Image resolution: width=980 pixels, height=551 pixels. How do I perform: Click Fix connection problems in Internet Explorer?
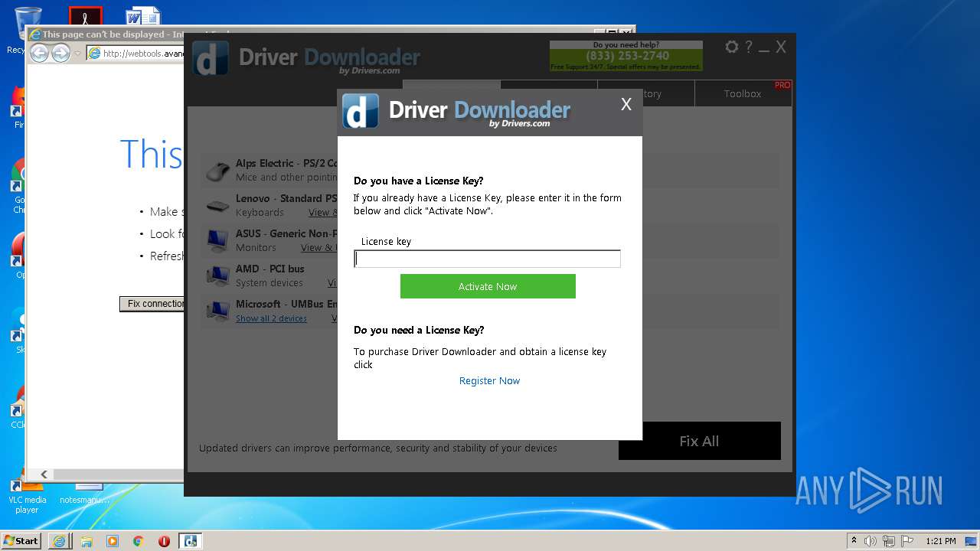[x=152, y=304]
